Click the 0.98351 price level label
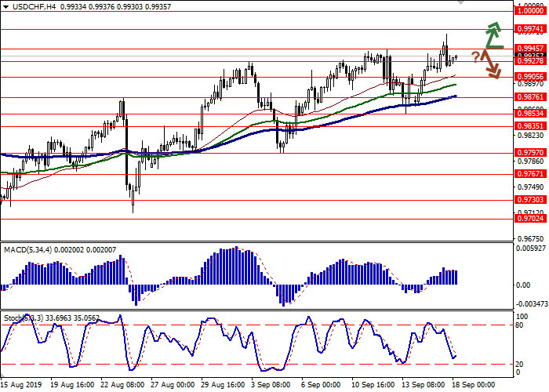This screenshot has width=549, height=392. tap(530, 125)
